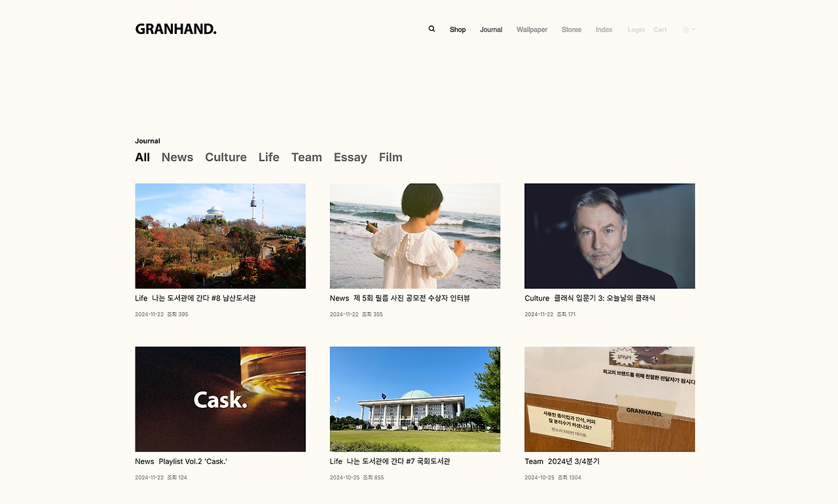Go to GRANHAND. logo homepage
838x504 pixels.
click(175, 29)
